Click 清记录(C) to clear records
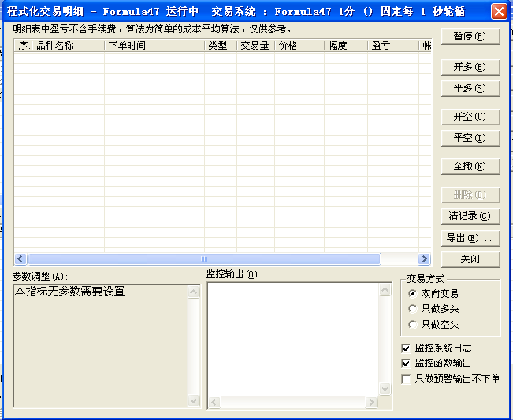Viewport: 513px width, 420px height. (x=470, y=216)
